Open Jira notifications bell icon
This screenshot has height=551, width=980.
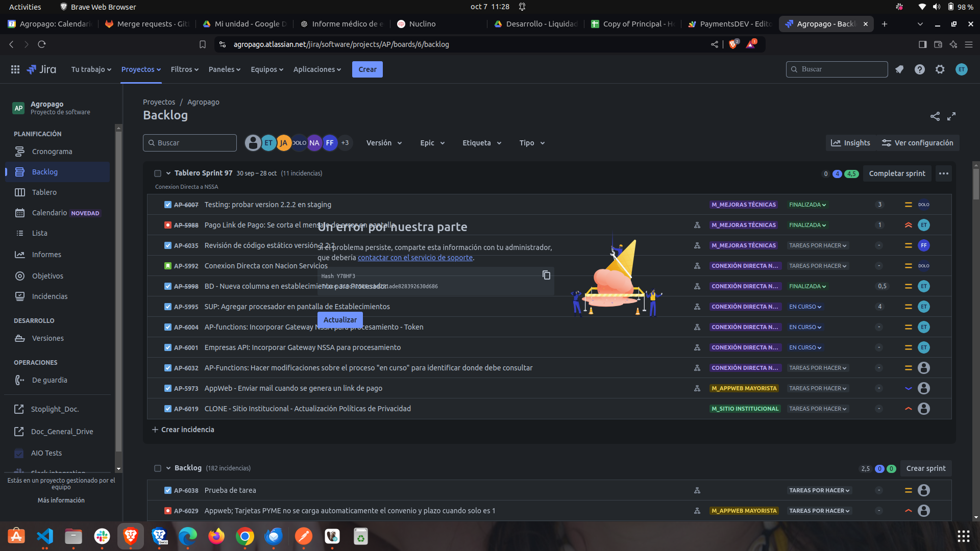point(899,69)
